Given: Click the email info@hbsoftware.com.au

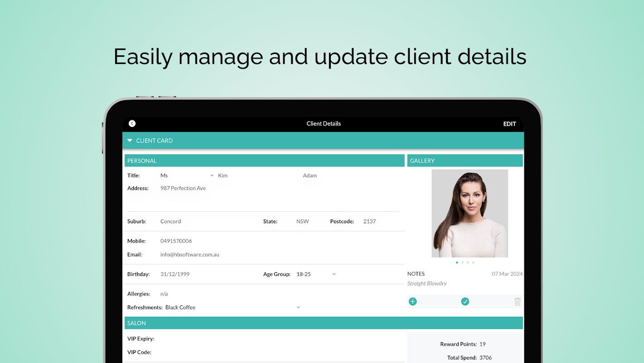Looking at the screenshot, I should [x=189, y=255].
